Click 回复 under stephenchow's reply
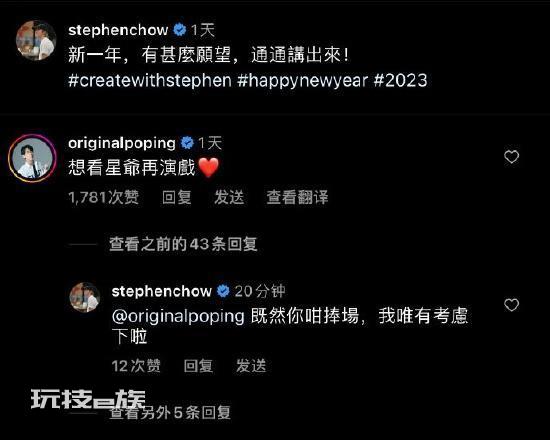 coord(199,366)
